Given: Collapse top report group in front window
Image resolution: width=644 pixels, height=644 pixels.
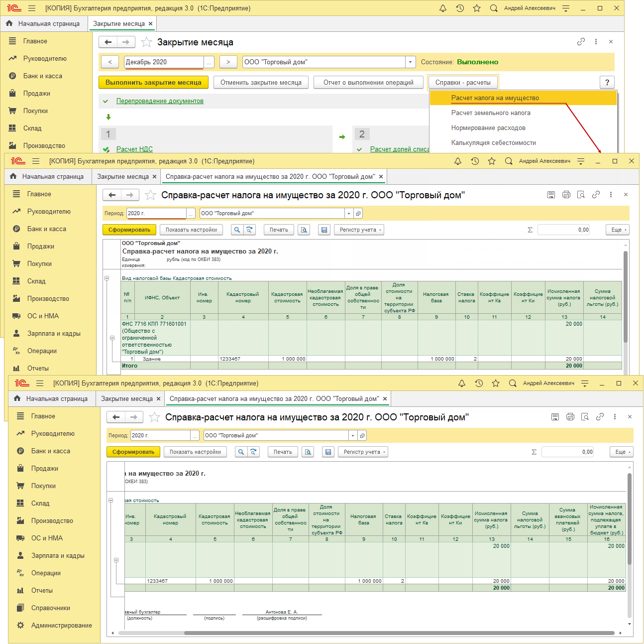Looking at the screenshot, I should tap(110, 501).
